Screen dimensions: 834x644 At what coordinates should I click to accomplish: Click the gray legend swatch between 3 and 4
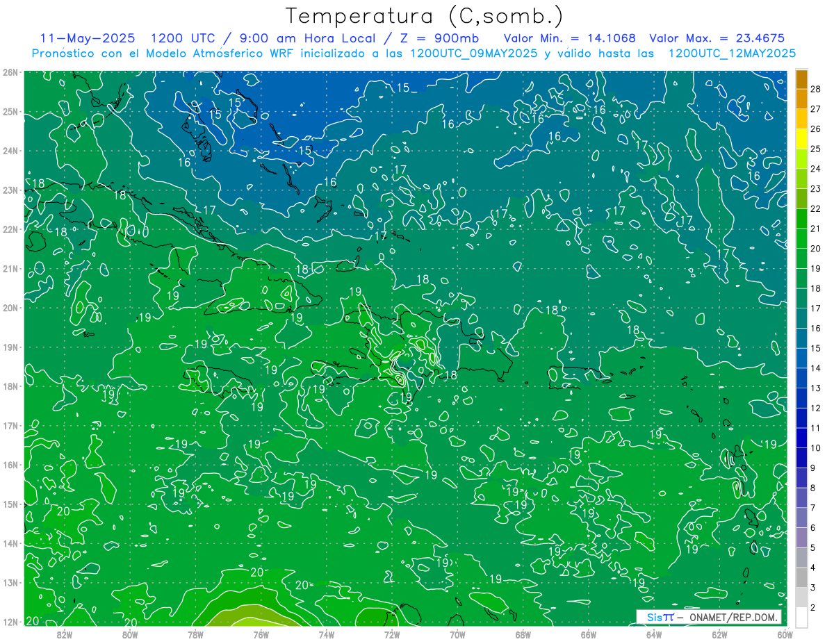801,577
